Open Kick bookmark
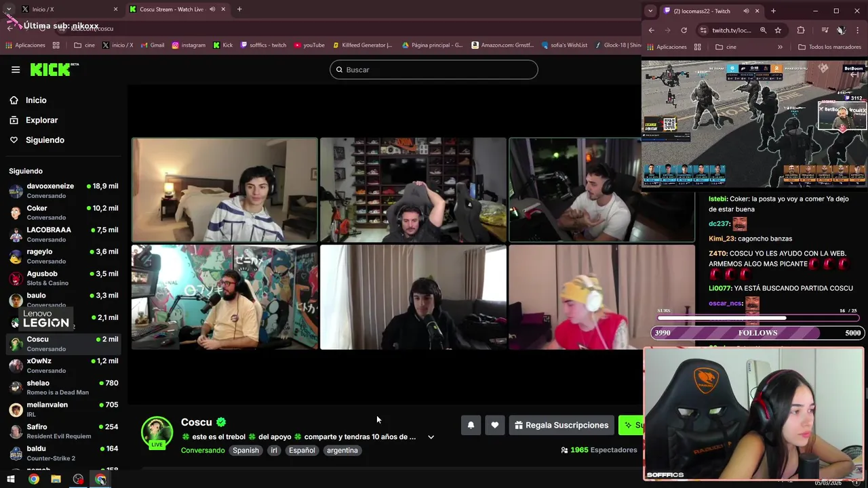 point(222,45)
